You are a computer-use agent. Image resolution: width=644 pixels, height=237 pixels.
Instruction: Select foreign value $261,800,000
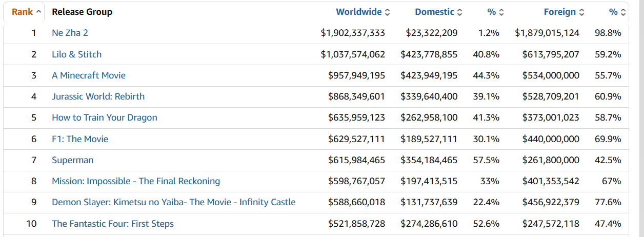click(551, 160)
